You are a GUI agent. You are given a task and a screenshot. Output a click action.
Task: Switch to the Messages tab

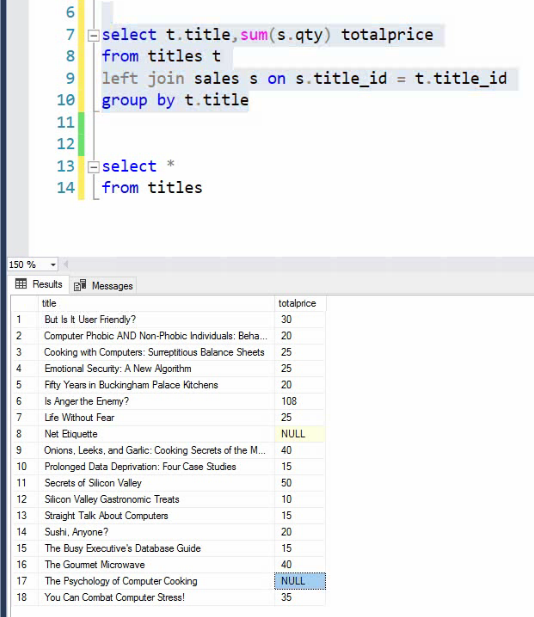tap(103, 285)
